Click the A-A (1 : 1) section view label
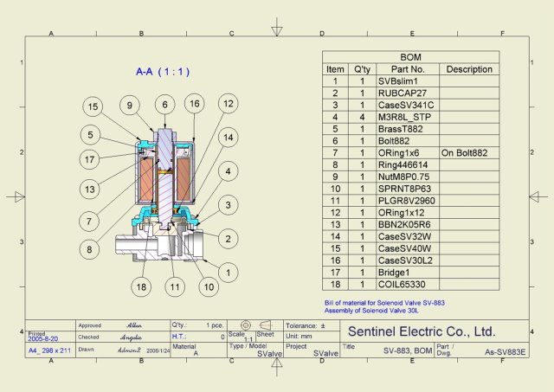554x392 pixels. point(163,72)
